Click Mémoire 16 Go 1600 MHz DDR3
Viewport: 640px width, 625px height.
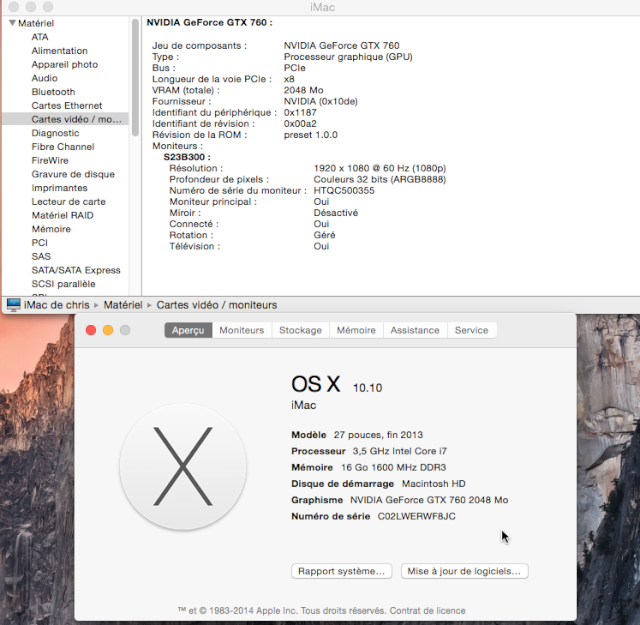(369, 467)
